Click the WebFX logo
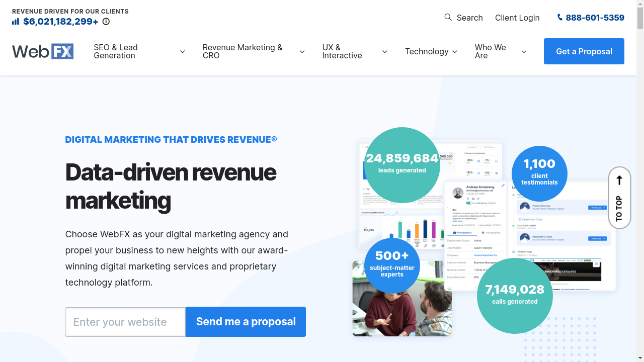 click(x=42, y=51)
